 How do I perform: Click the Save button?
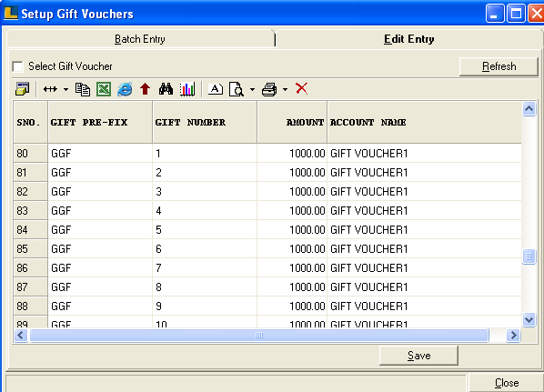click(x=418, y=356)
